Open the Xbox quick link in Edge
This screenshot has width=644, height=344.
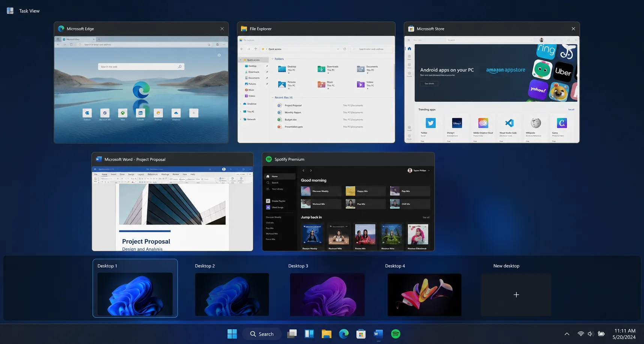(123, 113)
